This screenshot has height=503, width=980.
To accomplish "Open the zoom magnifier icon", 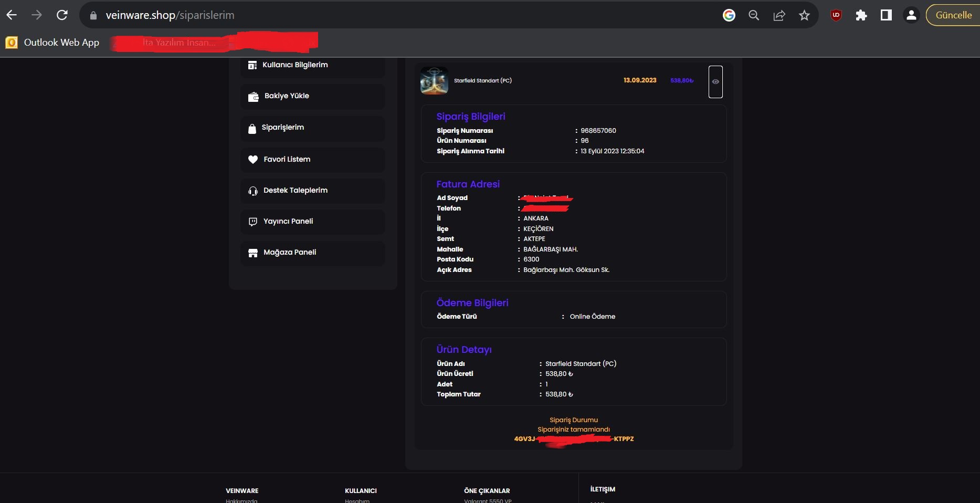I will pos(754,15).
